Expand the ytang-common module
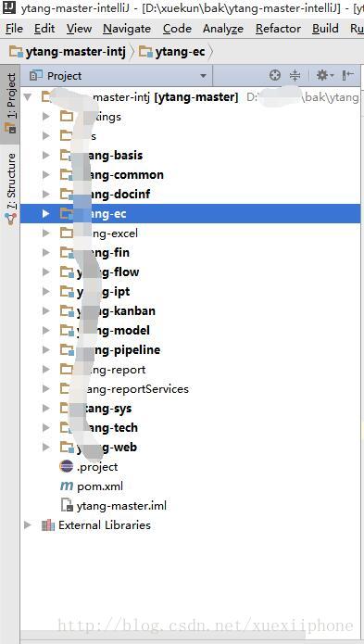The width and height of the screenshot is (364, 644). [46, 175]
